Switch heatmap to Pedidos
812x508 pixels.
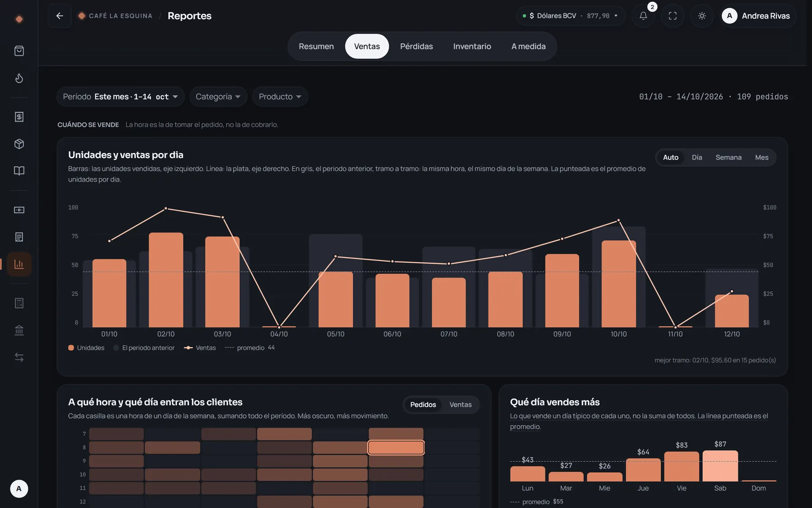point(423,405)
